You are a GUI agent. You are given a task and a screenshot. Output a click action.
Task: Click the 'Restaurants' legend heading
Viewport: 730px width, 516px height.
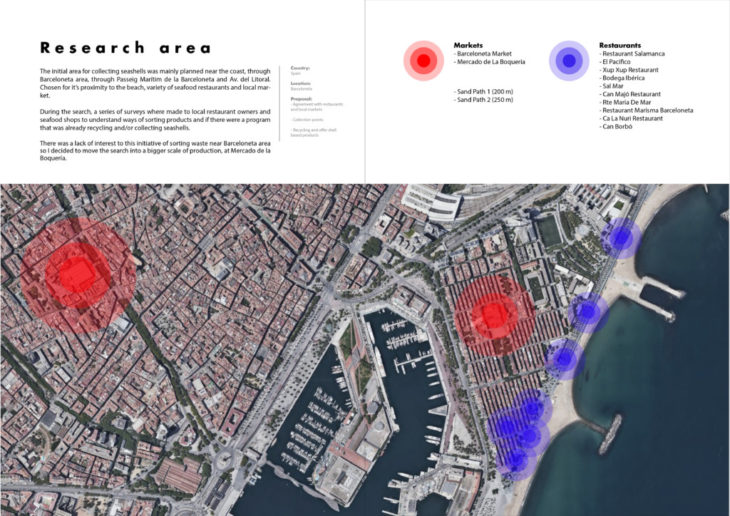[621, 46]
